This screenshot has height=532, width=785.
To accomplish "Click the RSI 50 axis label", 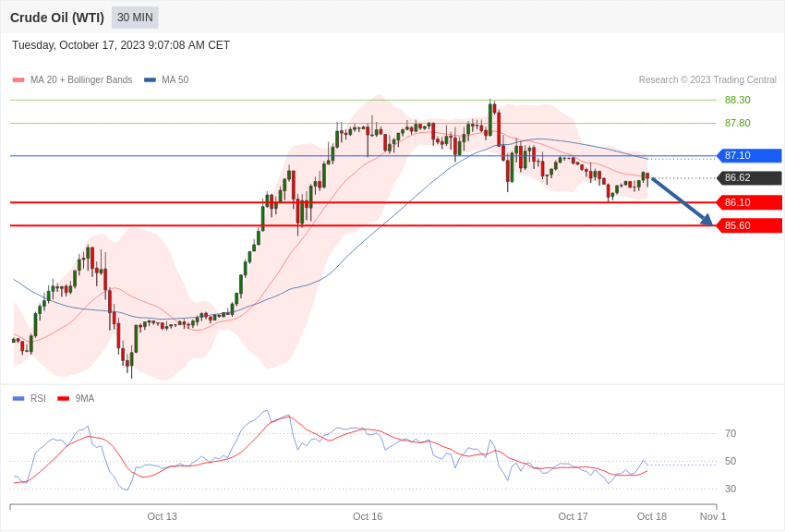I will [x=731, y=461].
